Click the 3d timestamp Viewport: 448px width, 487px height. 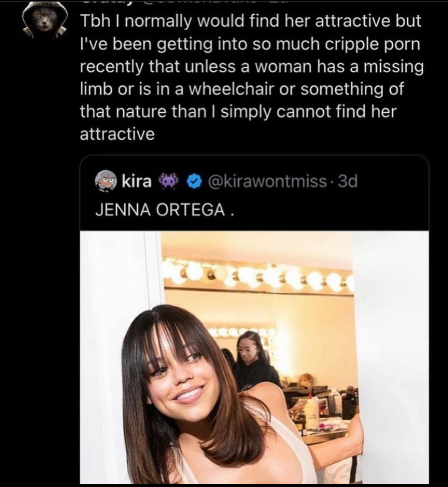point(347,182)
